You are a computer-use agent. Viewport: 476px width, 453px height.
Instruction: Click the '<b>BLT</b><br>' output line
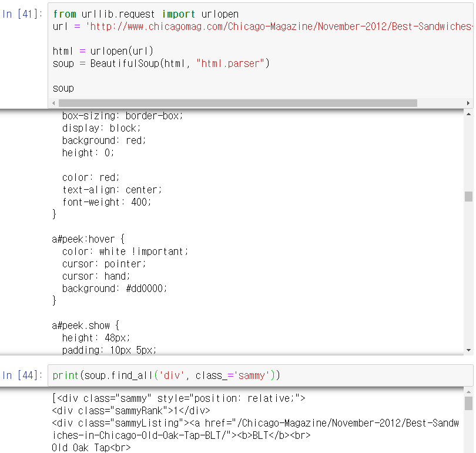(x=274, y=435)
